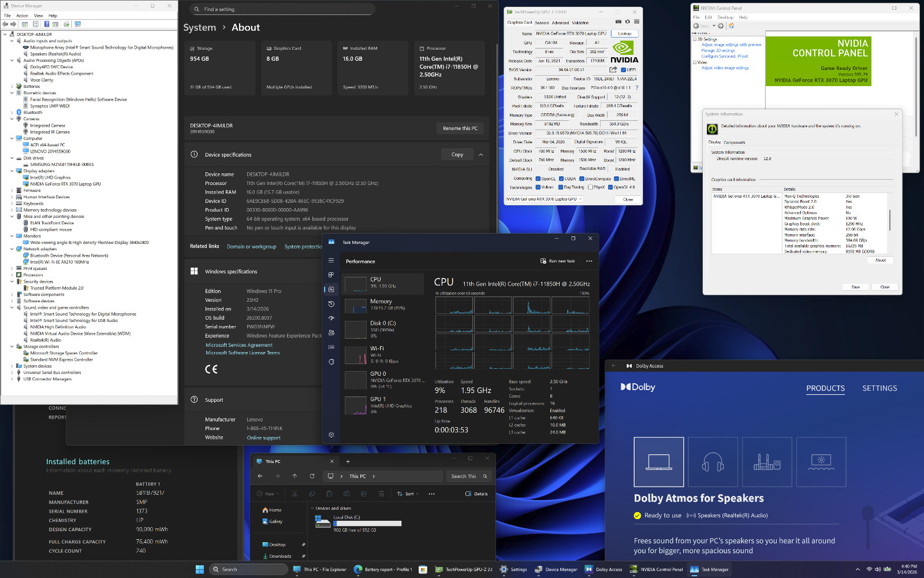Open Microsoft Services Agreement link
Image resolution: width=924 pixels, height=578 pixels.
point(239,345)
